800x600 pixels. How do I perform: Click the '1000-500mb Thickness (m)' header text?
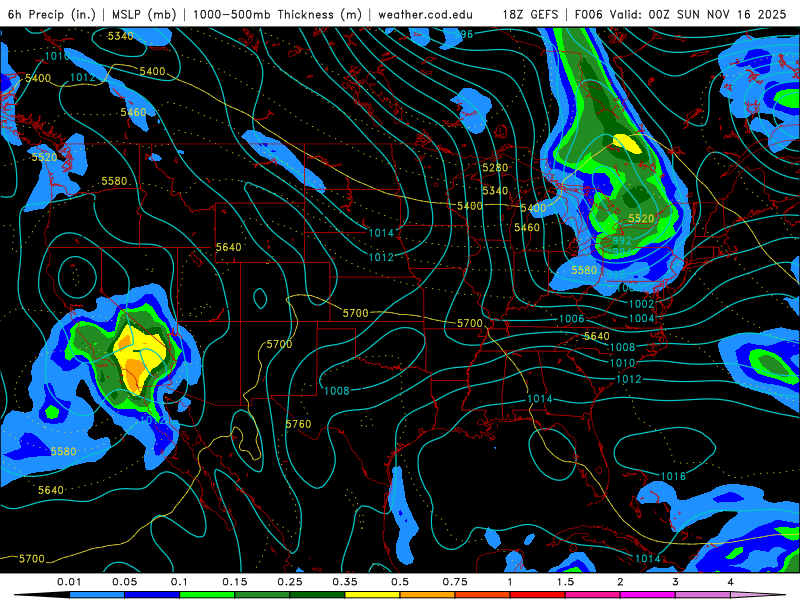[x=277, y=14]
